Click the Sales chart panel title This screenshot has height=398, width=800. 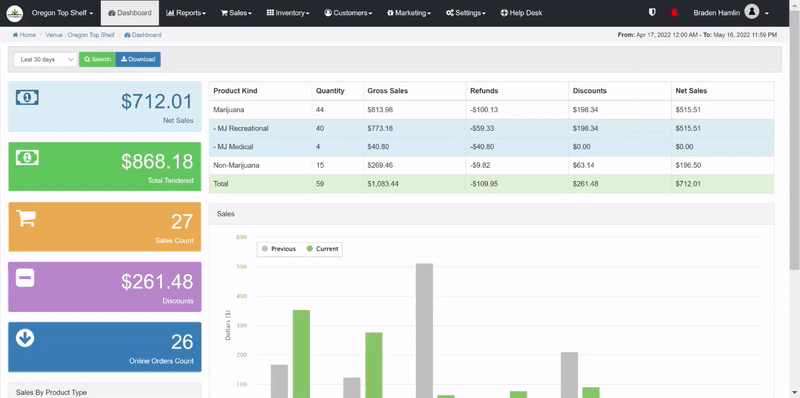(x=226, y=214)
